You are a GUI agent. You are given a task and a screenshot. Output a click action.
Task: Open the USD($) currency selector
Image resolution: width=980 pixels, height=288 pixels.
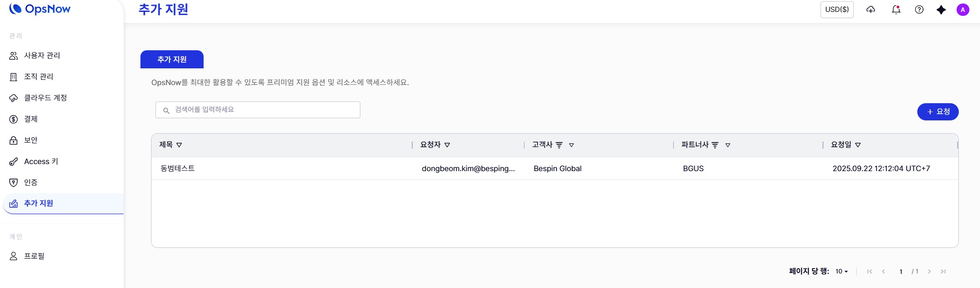pyautogui.click(x=837, y=10)
